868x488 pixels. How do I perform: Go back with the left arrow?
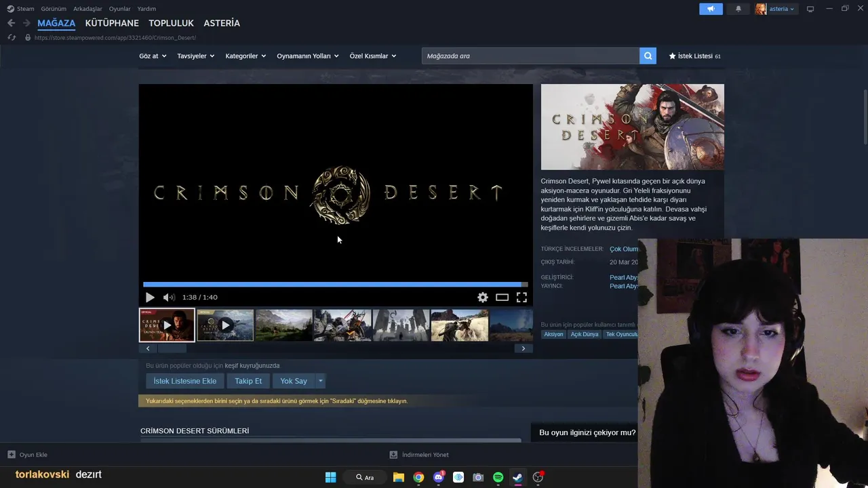pos(11,23)
